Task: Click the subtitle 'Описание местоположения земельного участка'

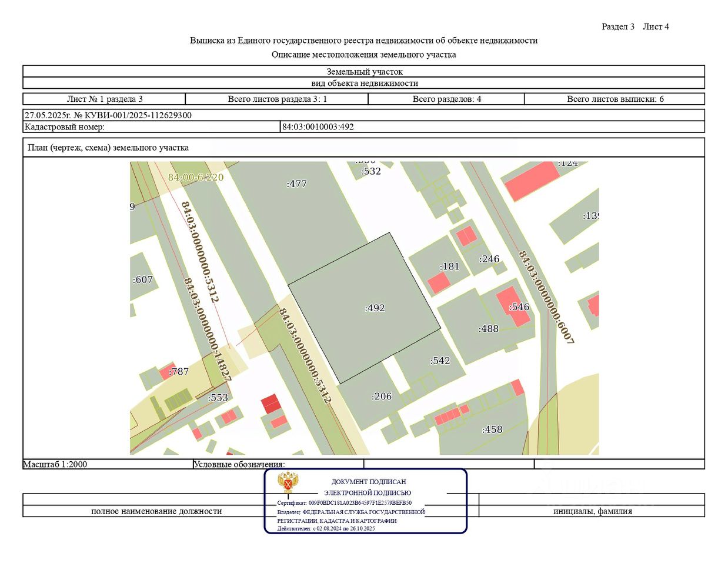Action: tap(363, 55)
